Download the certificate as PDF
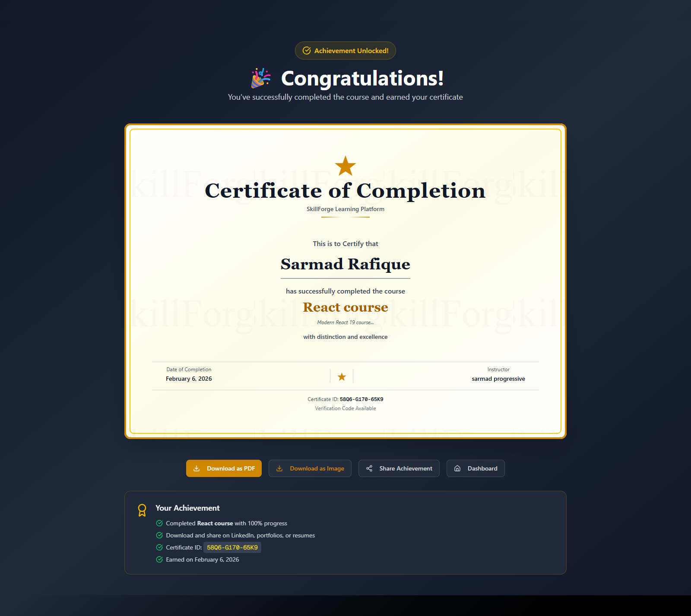The height and width of the screenshot is (616, 691). pyautogui.click(x=224, y=468)
